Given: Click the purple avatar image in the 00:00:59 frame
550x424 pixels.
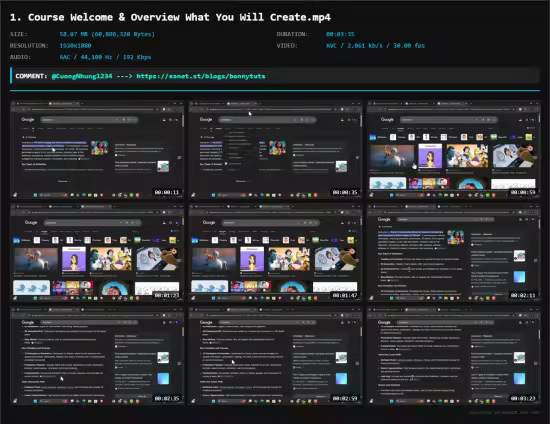Looking at the screenshot, I should pyautogui.click(x=430, y=155).
